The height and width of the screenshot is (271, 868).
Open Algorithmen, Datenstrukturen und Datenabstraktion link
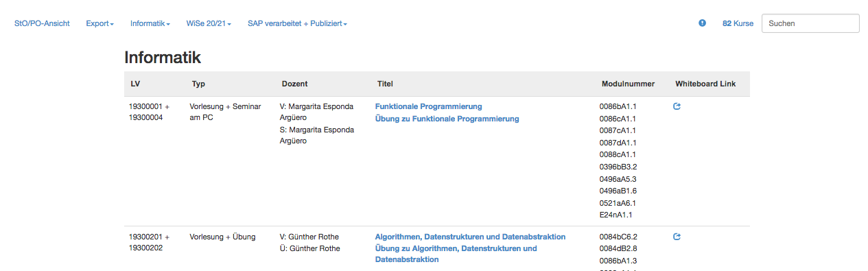[x=470, y=237]
